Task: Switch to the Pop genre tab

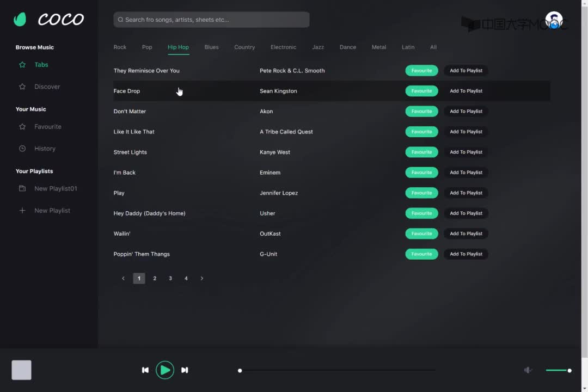Action: (147, 47)
